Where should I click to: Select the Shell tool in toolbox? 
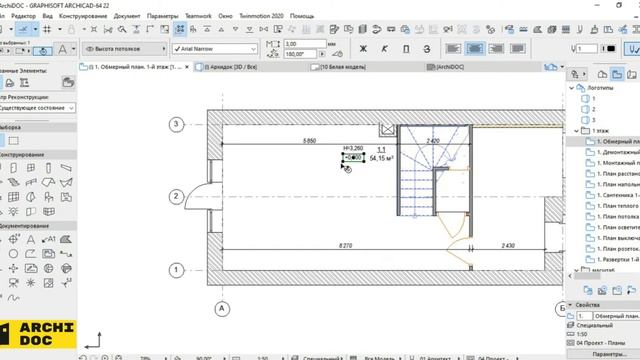tap(66, 182)
